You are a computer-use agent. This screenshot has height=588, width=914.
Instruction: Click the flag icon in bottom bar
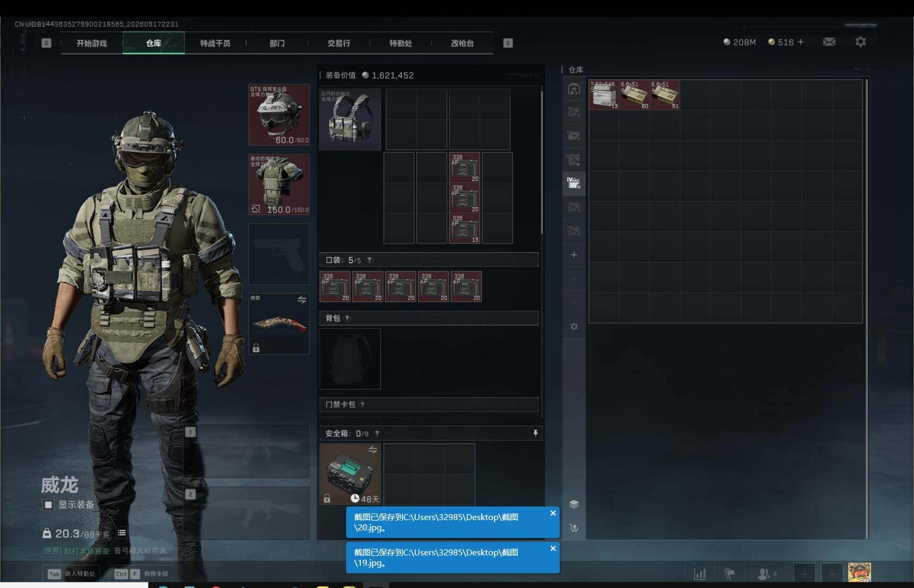(729, 574)
